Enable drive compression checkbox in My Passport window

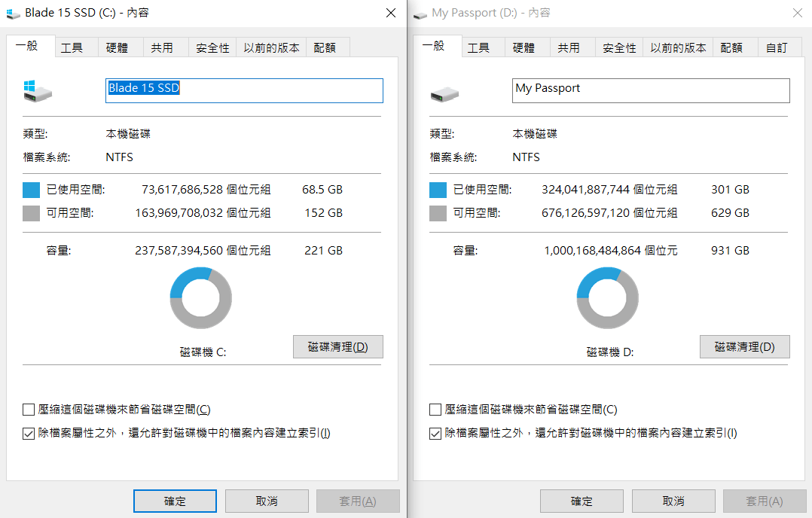coord(435,410)
